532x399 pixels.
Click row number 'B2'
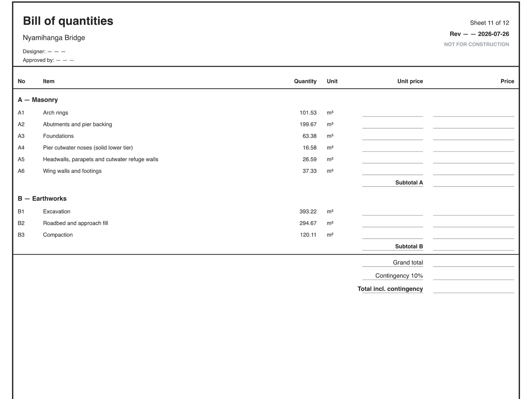[21, 223]
